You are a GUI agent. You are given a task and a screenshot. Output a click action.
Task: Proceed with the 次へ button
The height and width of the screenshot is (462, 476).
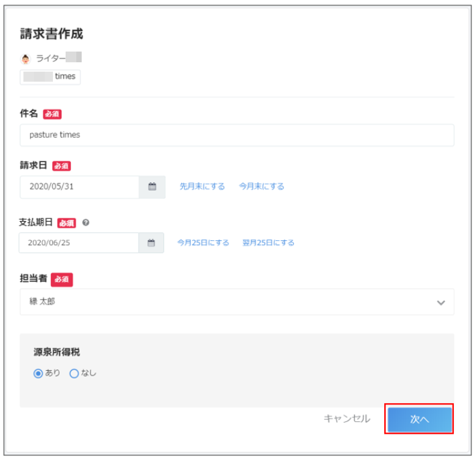[x=420, y=419]
